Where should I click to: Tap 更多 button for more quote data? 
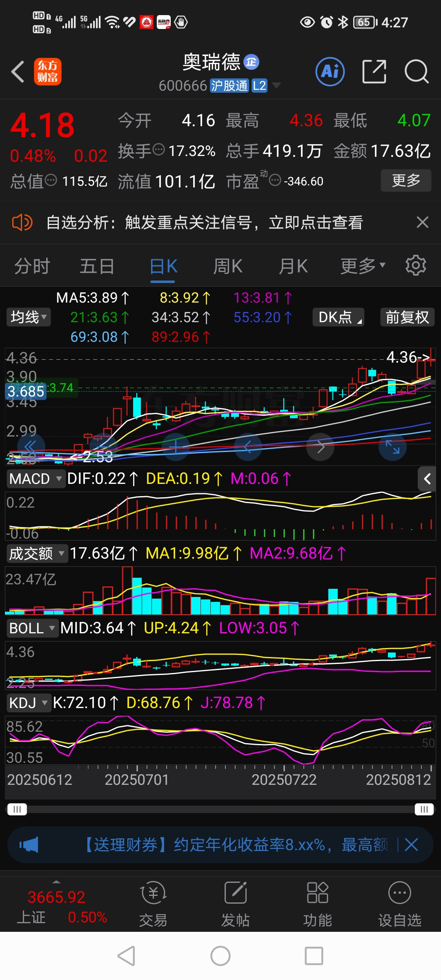tap(406, 180)
